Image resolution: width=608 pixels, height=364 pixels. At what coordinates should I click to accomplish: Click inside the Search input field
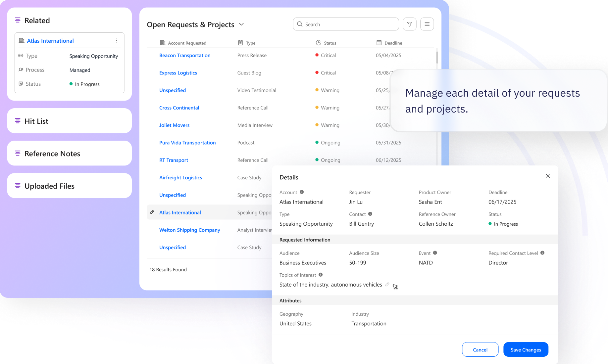(x=346, y=24)
